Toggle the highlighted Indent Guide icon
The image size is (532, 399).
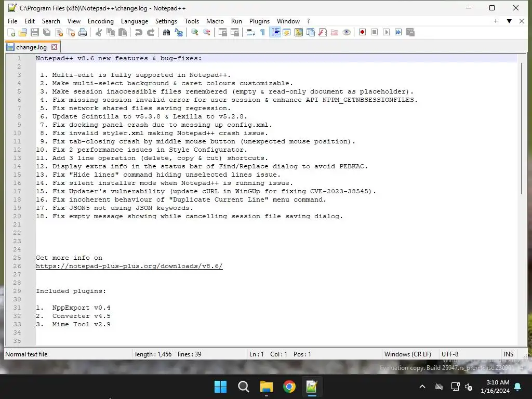(x=275, y=33)
